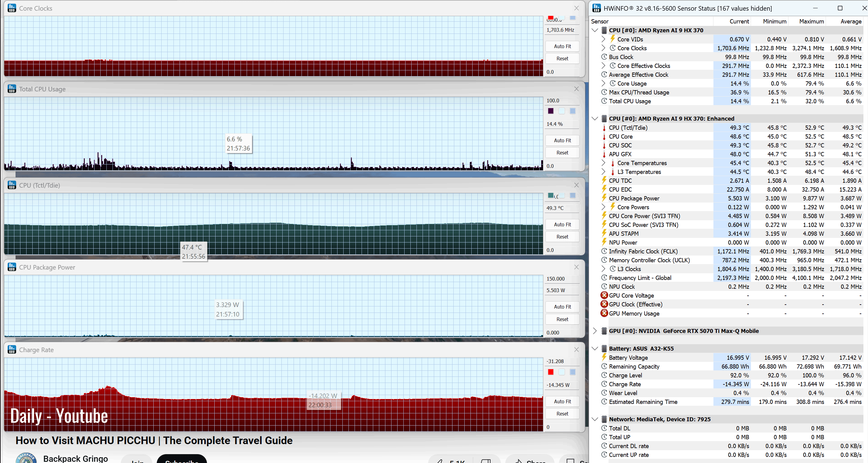868x463 pixels.
Task: Click the lightning icon beside CPU Package Power row
Action: coord(604,198)
